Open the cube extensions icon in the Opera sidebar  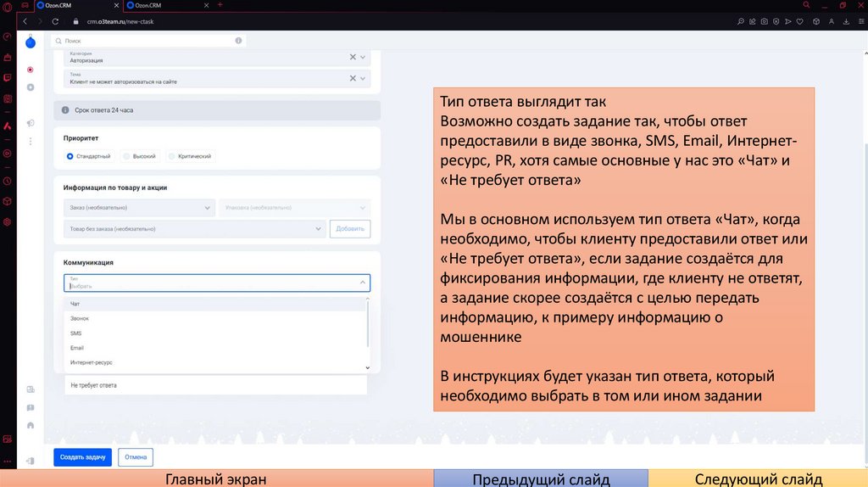click(x=7, y=201)
